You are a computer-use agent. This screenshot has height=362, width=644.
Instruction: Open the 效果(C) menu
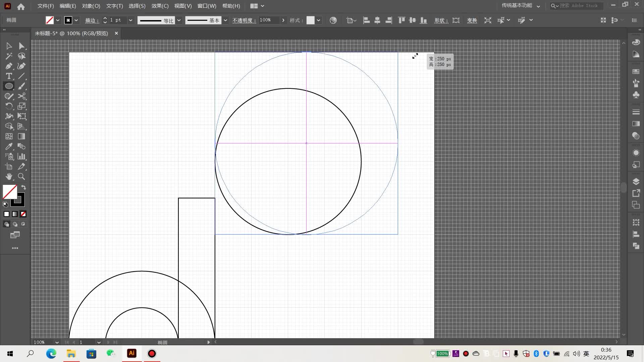click(x=160, y=6)
